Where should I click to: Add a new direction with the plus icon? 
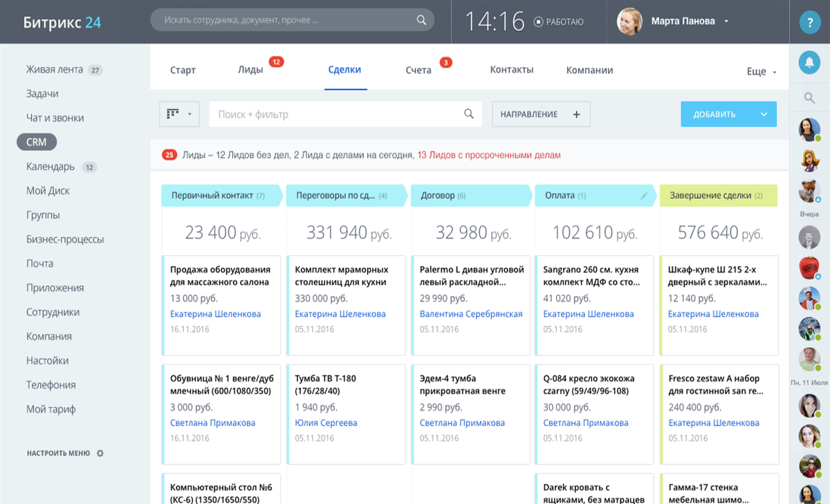[x=576, y=113]
